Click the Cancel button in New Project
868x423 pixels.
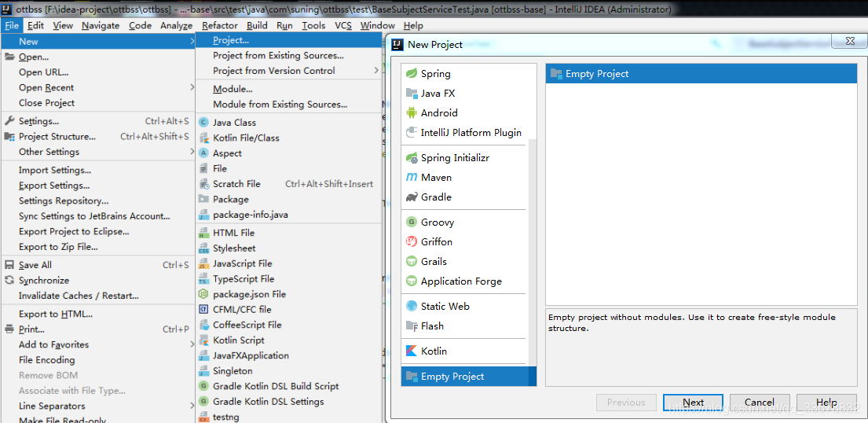(759, 403)
